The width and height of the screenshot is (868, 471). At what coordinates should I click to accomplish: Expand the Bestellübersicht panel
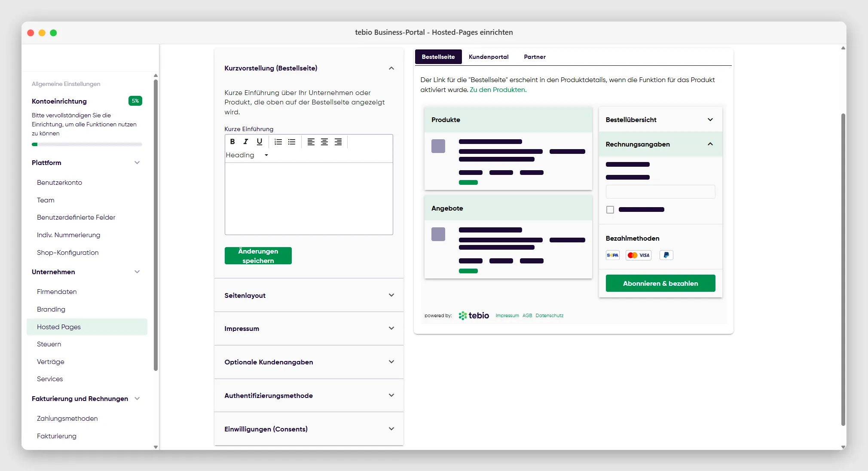pos(710,119)
